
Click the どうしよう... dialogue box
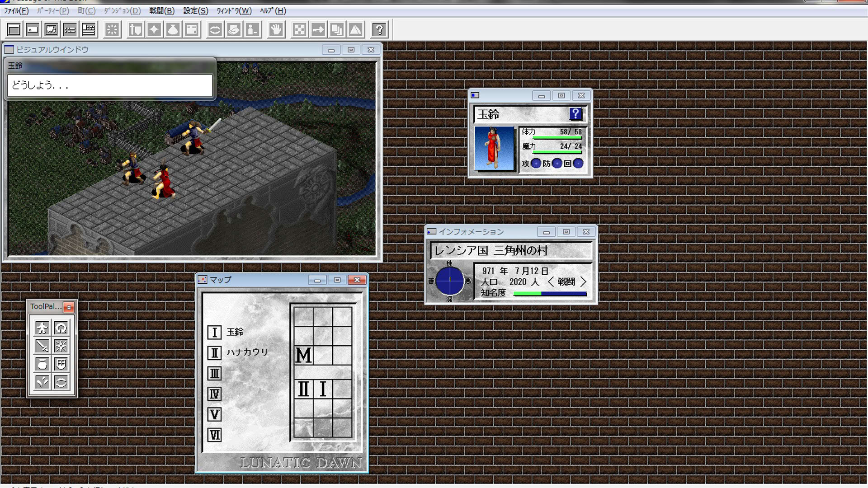coord(110,85)
